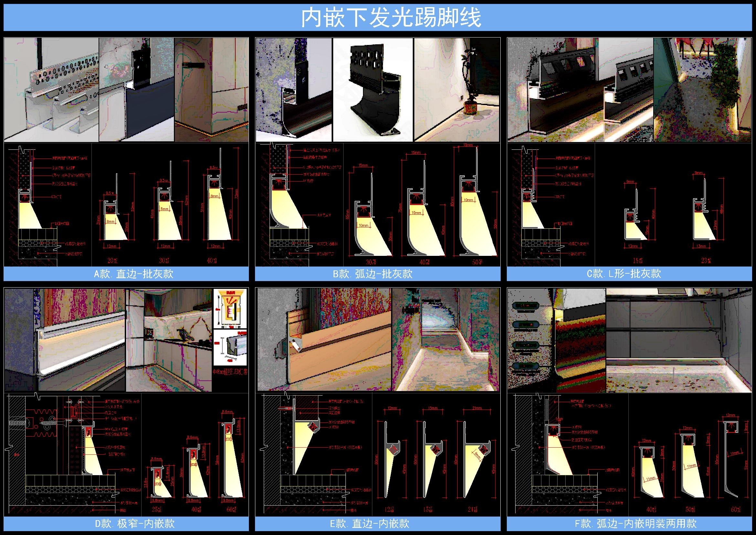This screenshot has height=535, width=756.
Task: Click the 72mm height dimension in panel A
Action: tap(236, 193)
